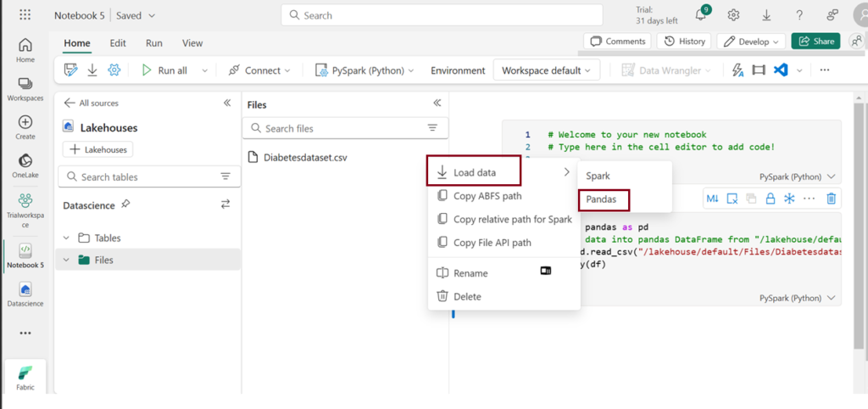Lock the cell with padlock icon
The height and width of the screenshot is (409, 868).
(x=771, y=199)
